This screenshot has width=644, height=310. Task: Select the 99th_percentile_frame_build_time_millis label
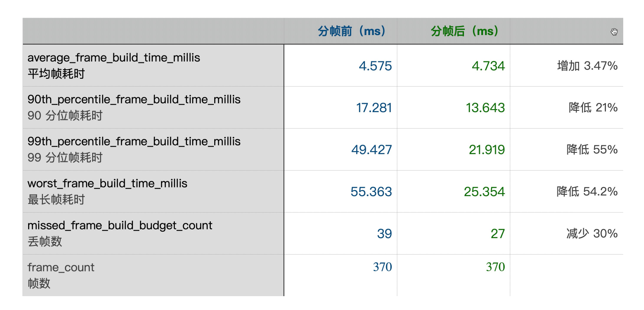[x=134, y=142]
